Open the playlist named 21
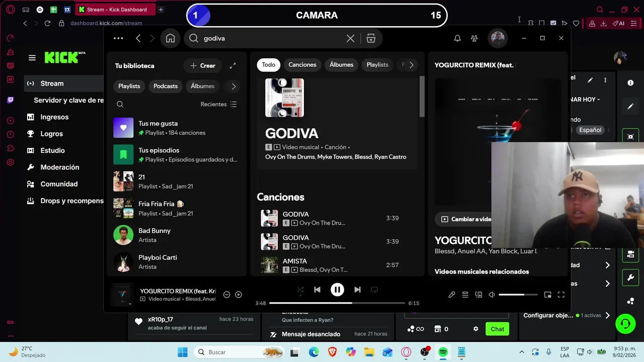 176,182
